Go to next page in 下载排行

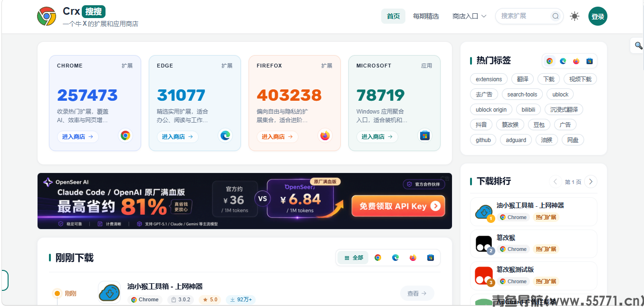tap(591, 182)
